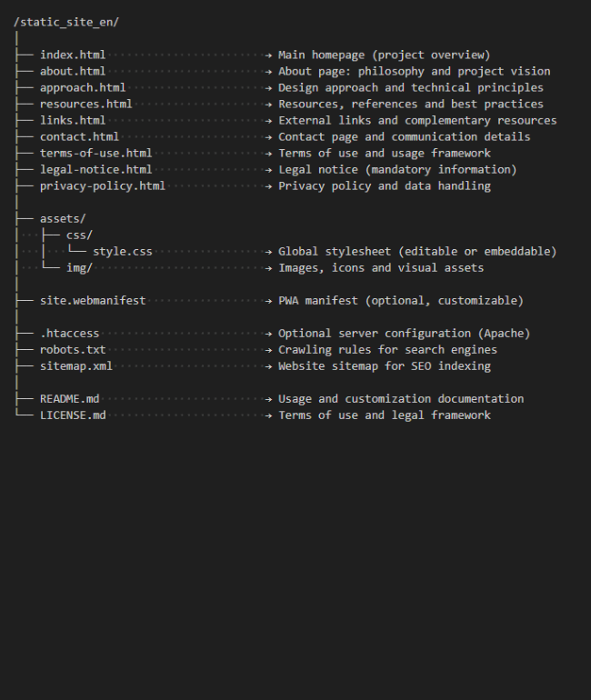The height and width of the screenshot is (700, 591).
Task: Click the sitemap.xml file name
Action: tap(76, 366)
